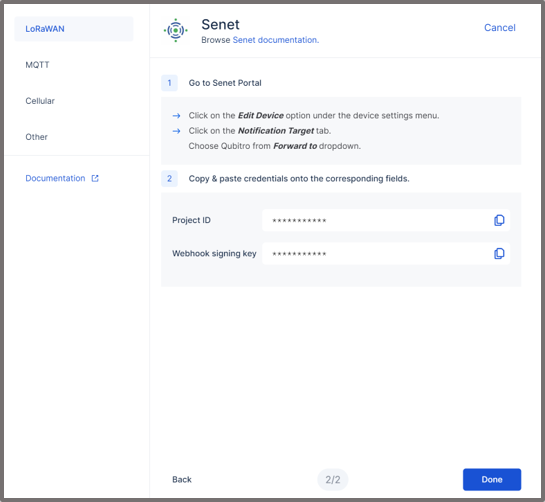
Task: Click the 2/2 step indicator
Action: [x=333, y=480]
